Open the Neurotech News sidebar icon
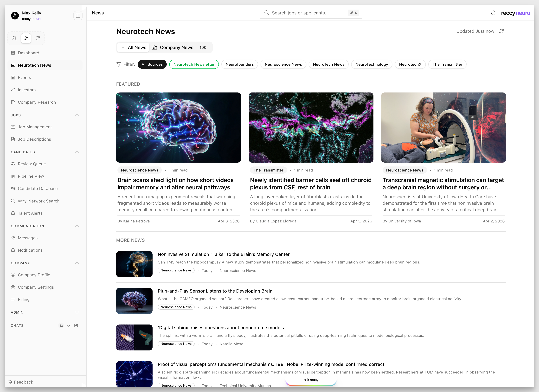The image size is (539, 392). click(x=13, y=65)
